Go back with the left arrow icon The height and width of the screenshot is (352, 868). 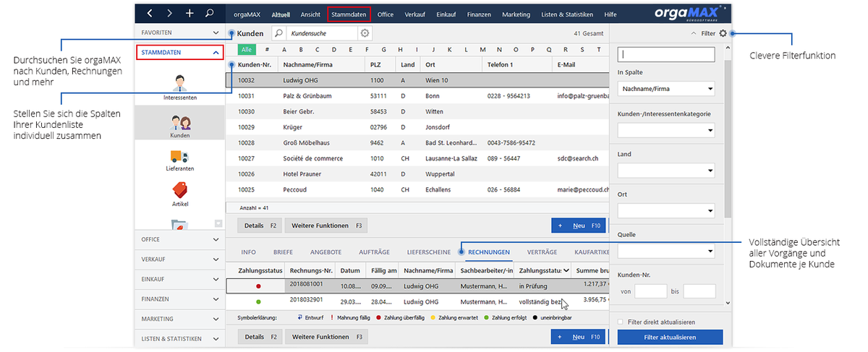point(150,13)
